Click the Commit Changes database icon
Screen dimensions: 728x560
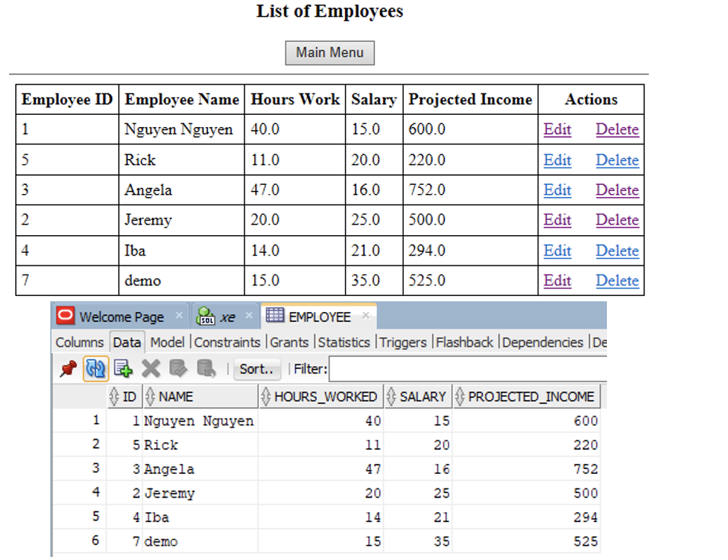click(x=178, y=369)
